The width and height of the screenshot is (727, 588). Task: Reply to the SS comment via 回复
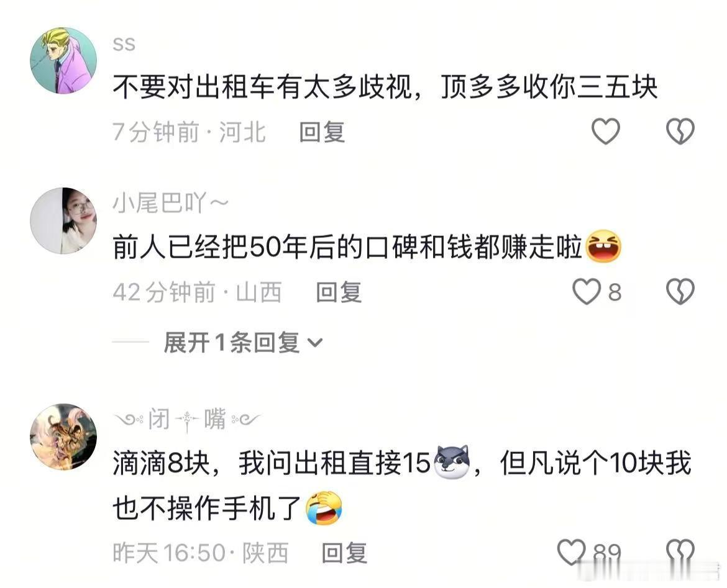coord(322,132)
